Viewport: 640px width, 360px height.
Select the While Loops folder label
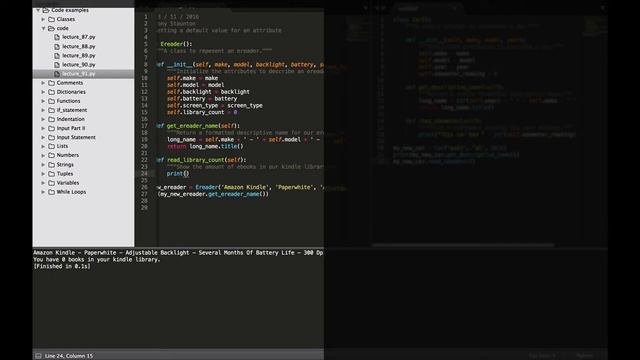click(71, 192)
